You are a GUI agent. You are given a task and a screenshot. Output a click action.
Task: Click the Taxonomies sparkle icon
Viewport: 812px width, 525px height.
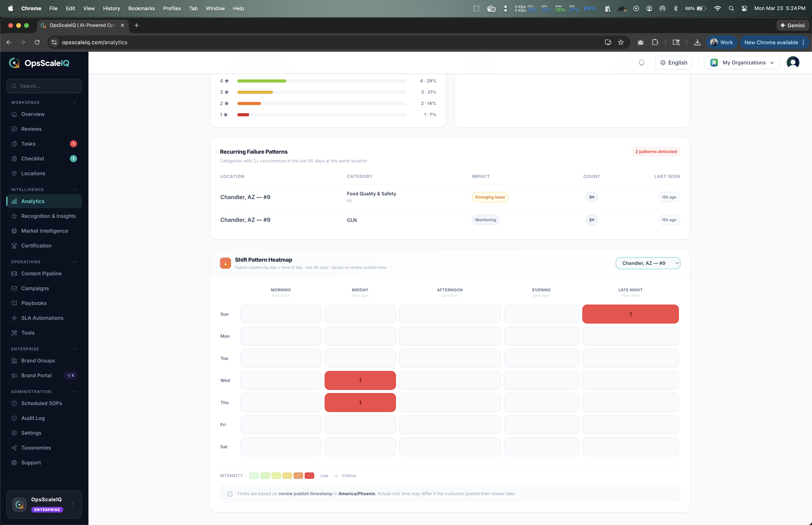(x=14, y=448)
